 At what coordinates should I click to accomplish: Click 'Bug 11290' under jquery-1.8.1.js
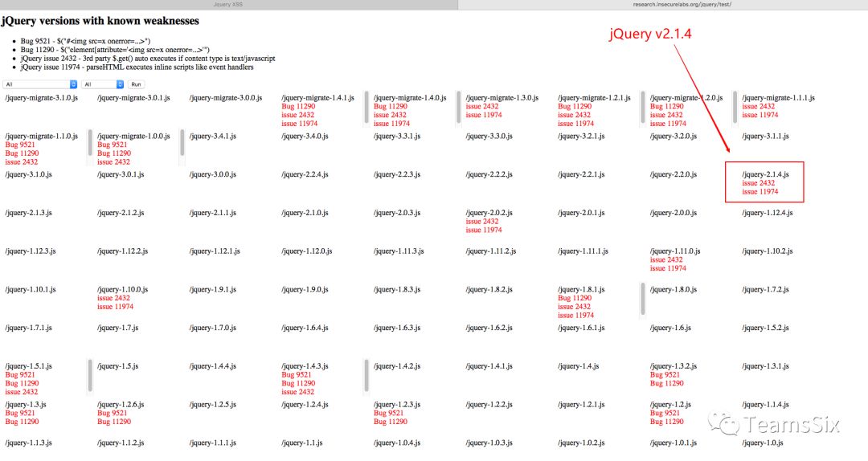tap(575, 298)
